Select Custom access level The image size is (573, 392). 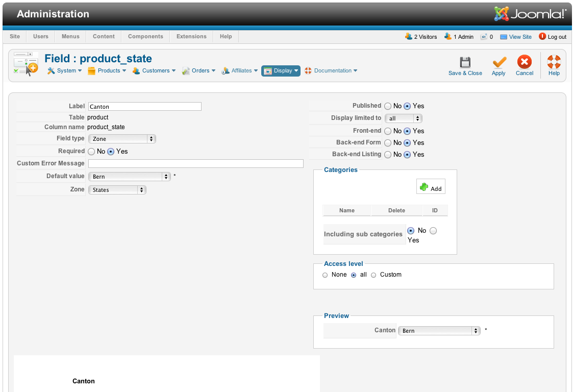click(373, 275)
